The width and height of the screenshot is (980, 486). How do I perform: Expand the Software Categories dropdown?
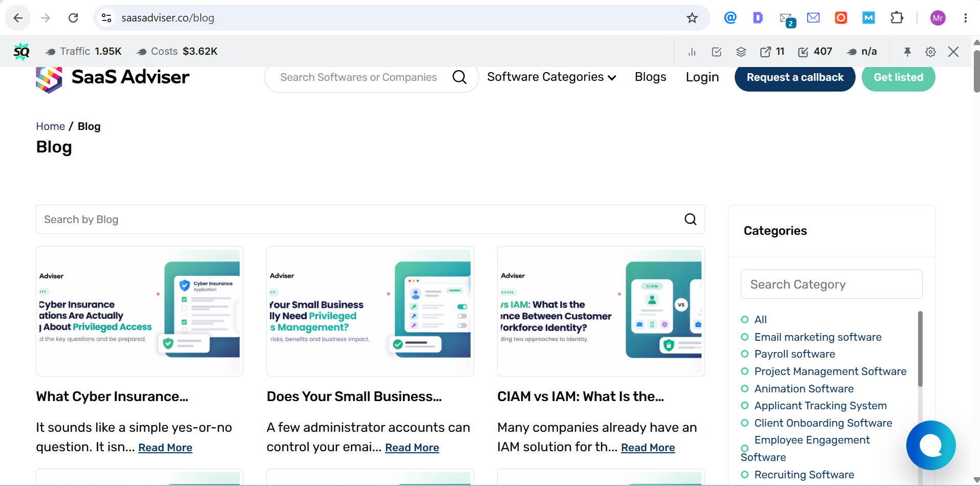coord(551,77)
